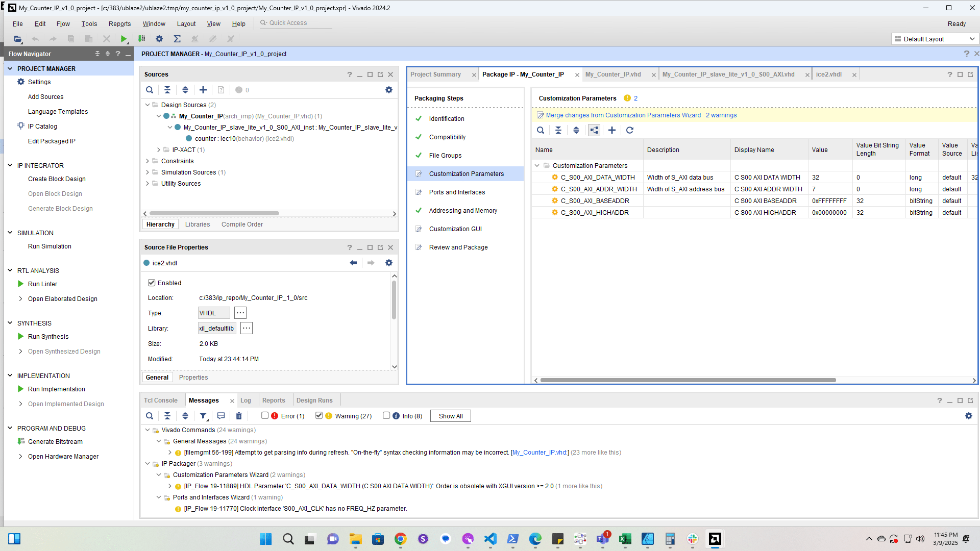Open Sources panel settings gear

click(x=389, y=90)
